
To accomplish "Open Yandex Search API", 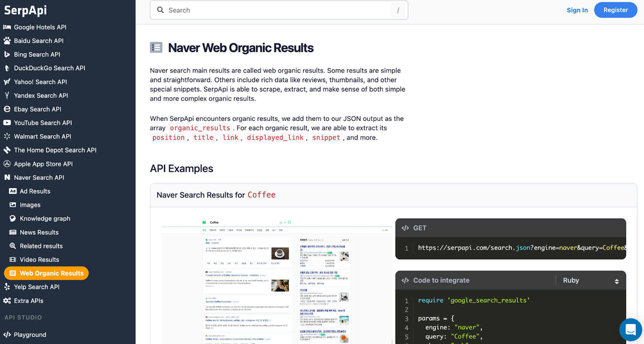I will tap(41, 96).
